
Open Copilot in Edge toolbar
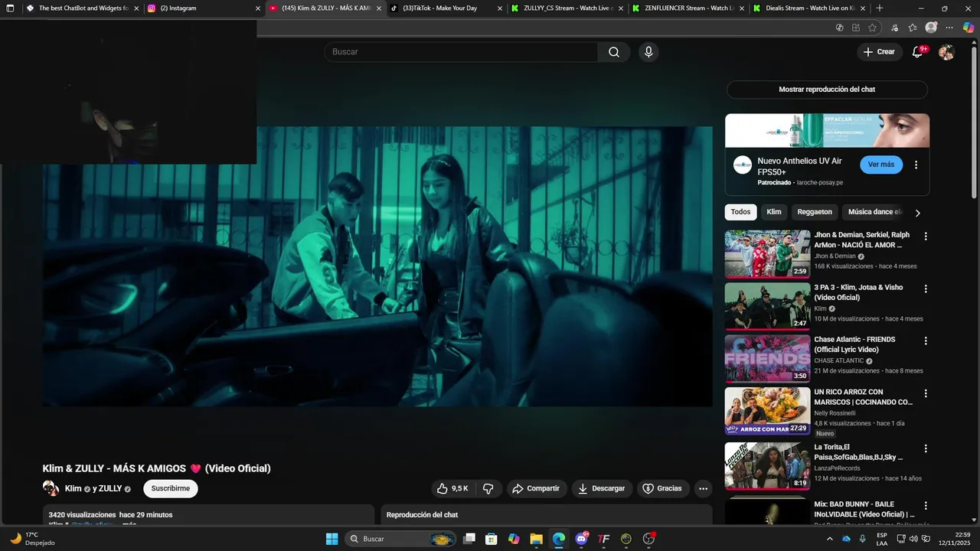click(x=969, y=28)
